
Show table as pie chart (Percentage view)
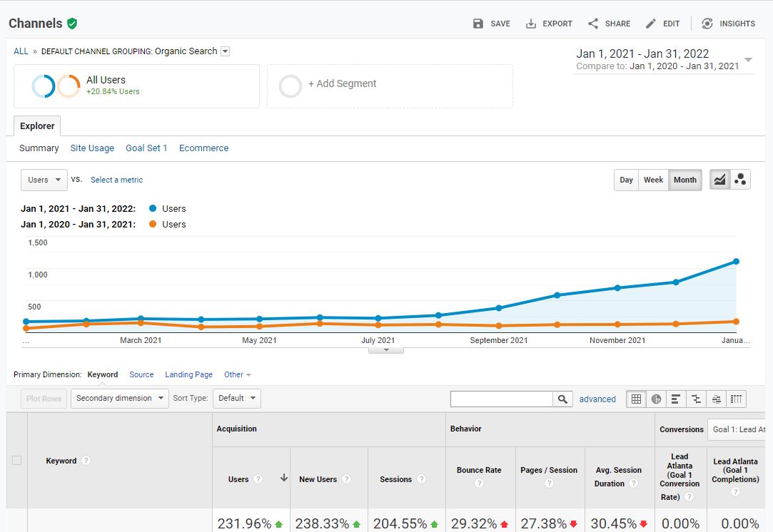pyautogui.click(x=656, y=399)
